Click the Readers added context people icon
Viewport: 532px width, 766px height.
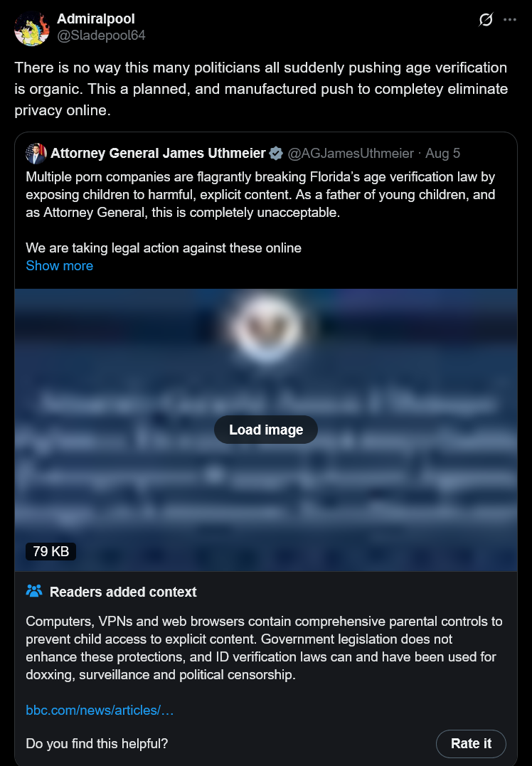tap(34, 591)
